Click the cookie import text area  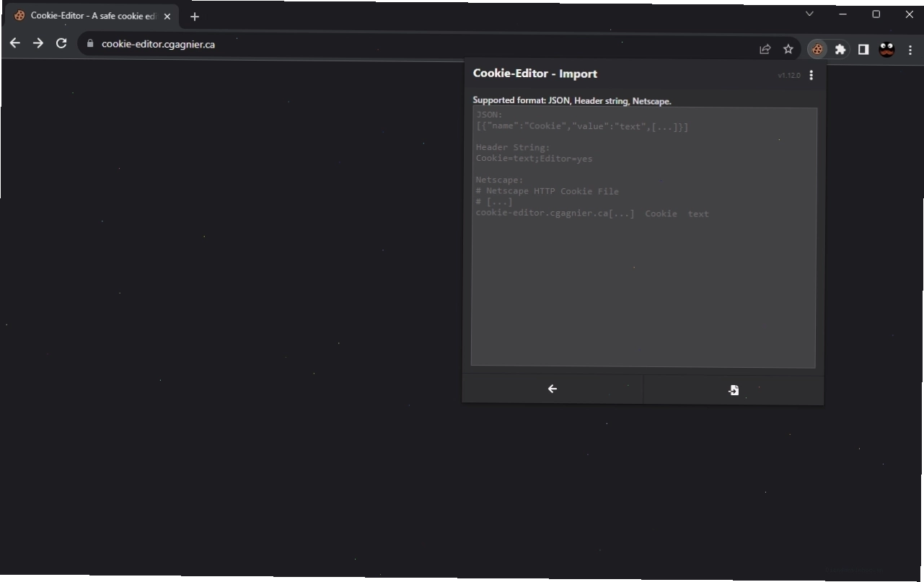click(x=644, y=238)
